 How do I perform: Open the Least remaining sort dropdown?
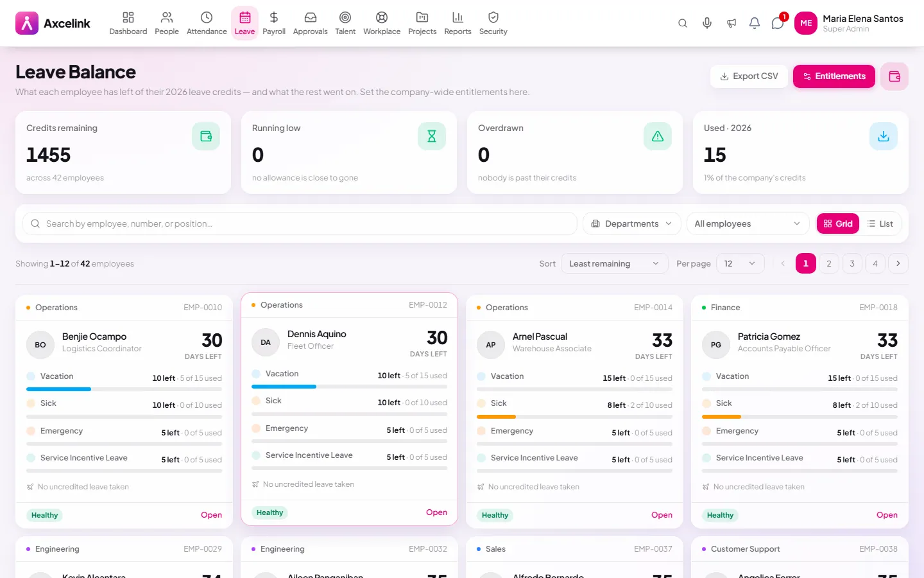coord(614,263)
